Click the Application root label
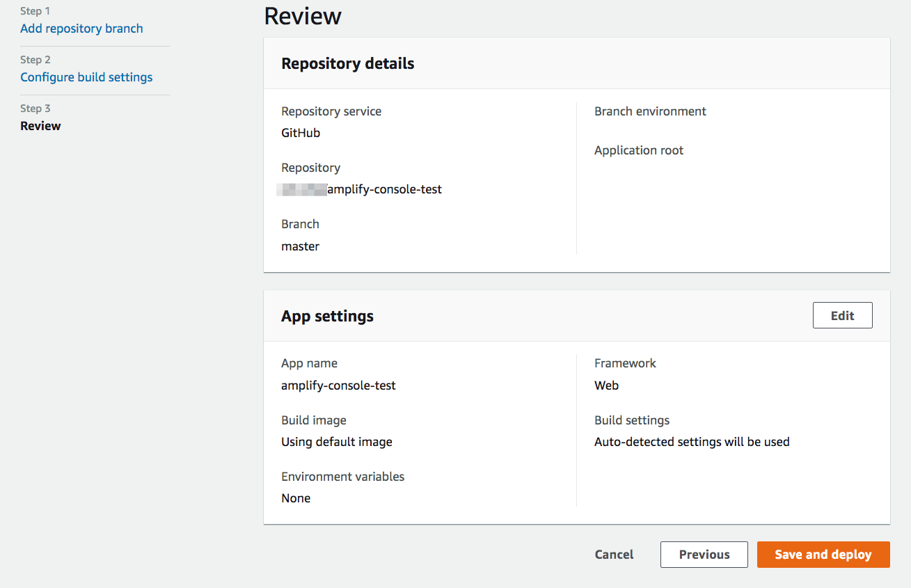911x588 pixels. [x=638, y=150]
